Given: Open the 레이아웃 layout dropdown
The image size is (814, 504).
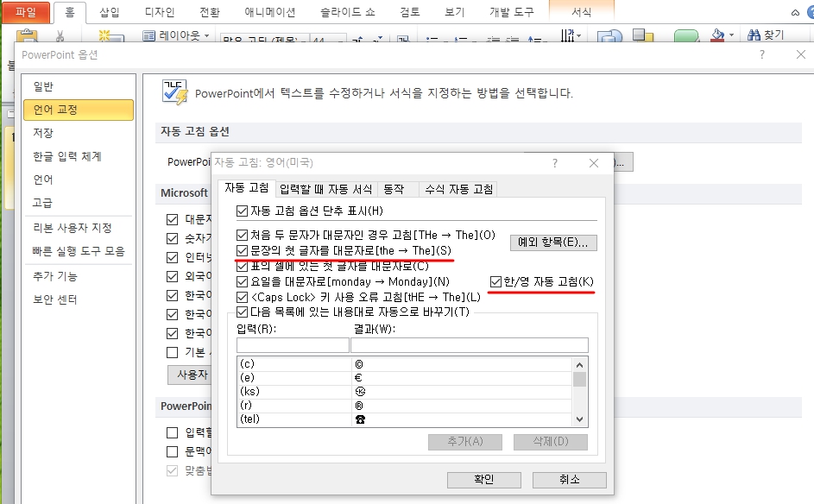Looking at the screenshot, I should point(176,35).
